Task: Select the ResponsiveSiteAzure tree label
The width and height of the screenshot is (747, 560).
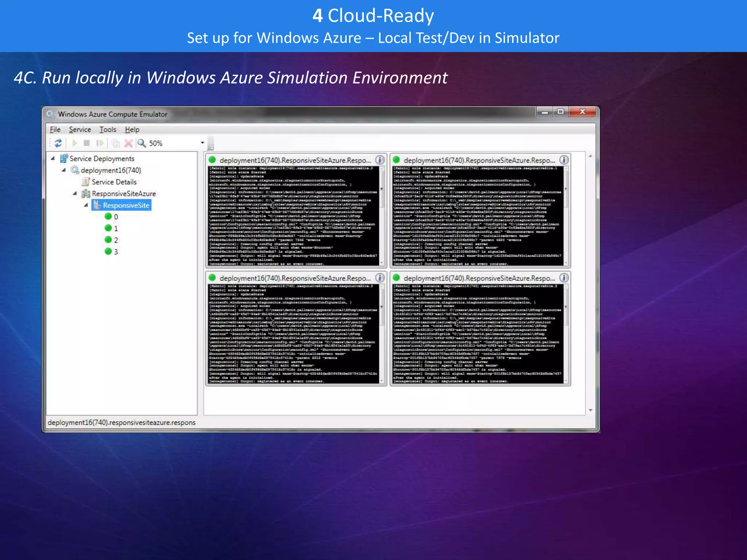Action: (x=124, y=194)
